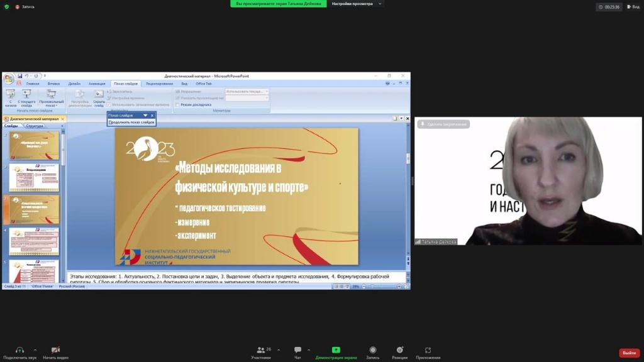This screenshot has width=644, height=362.
Task: Toggle 'Использовать записанные времена' checkbox
Action: [x=109, y=104]
